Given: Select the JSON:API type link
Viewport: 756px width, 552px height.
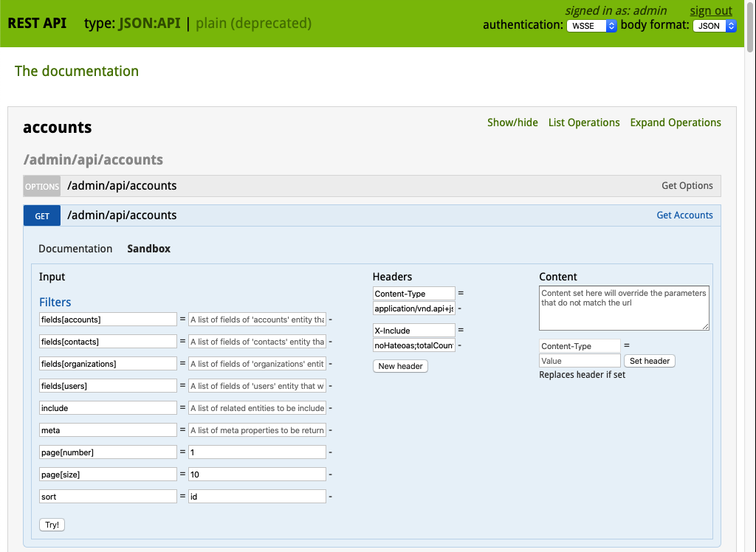Looking at the screenshot, I should click(151, 23).
